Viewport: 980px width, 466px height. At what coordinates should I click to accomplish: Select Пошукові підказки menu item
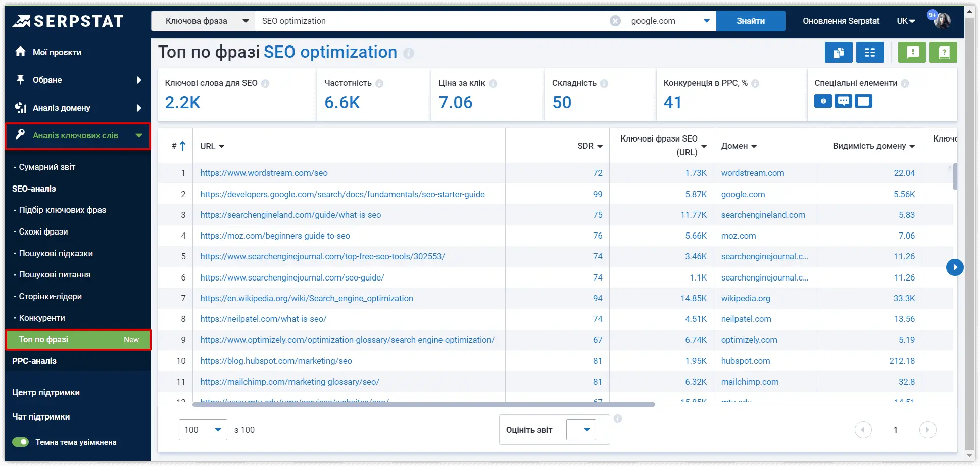56,253
